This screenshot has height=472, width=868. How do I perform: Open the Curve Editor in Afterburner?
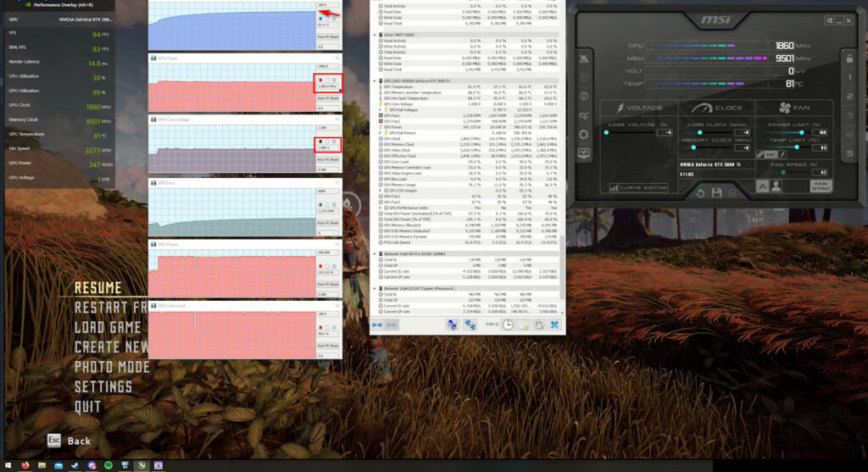(x=637, y=187)
